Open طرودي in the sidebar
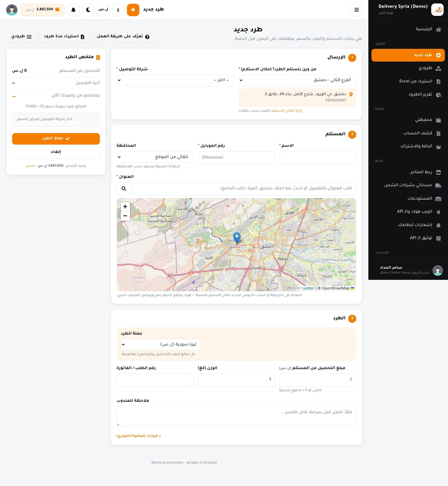Image resolution: width=448 pixels, height=486 pixels. 408,68
